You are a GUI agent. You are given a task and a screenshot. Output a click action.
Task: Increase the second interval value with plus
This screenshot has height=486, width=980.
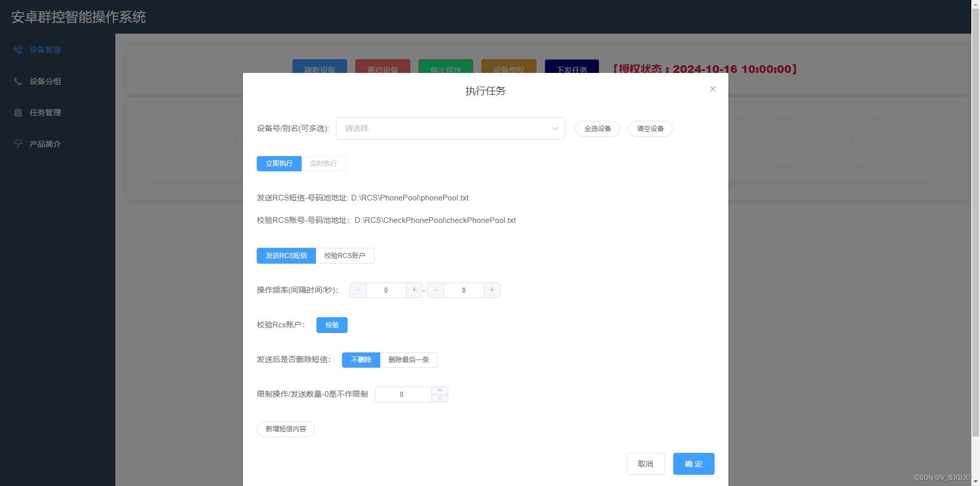click(x=492, y=290)
